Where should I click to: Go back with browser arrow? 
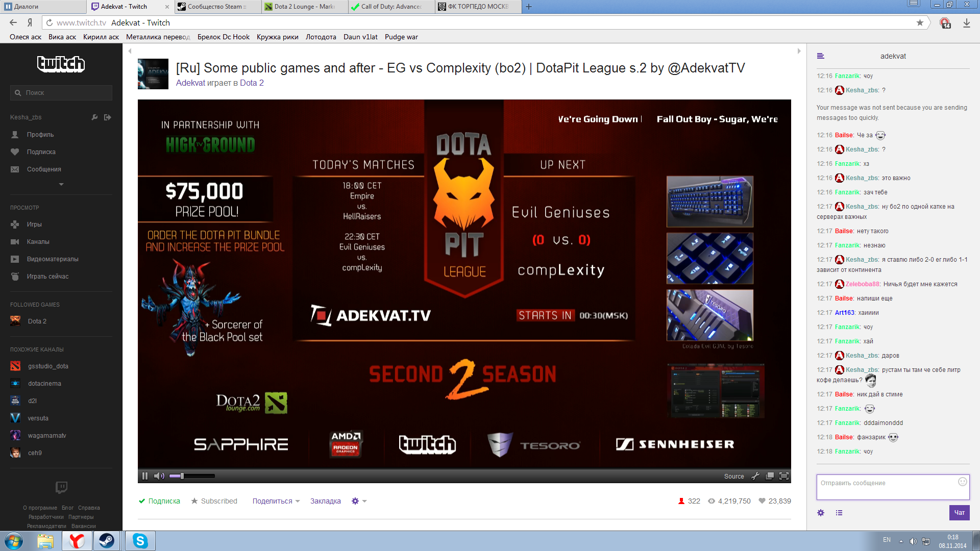point(13,22)
